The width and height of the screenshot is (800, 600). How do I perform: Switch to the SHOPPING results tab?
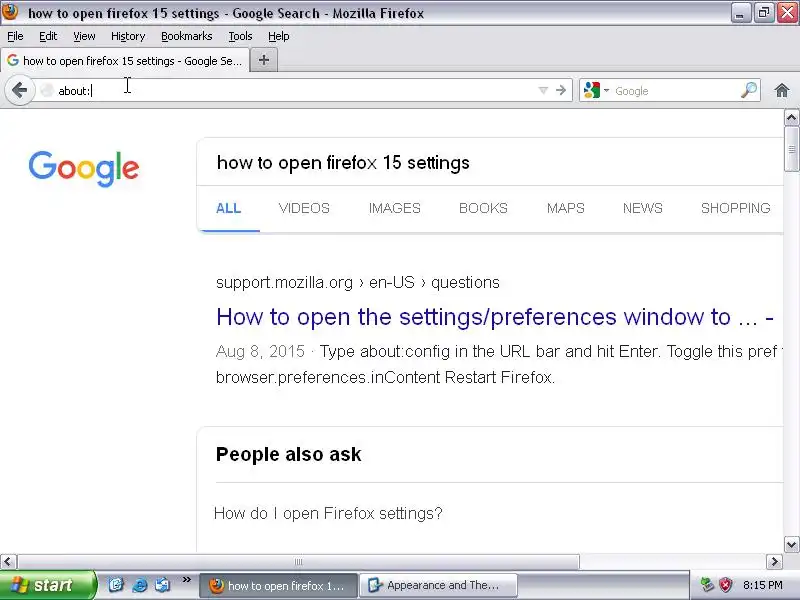click(736, 208)
